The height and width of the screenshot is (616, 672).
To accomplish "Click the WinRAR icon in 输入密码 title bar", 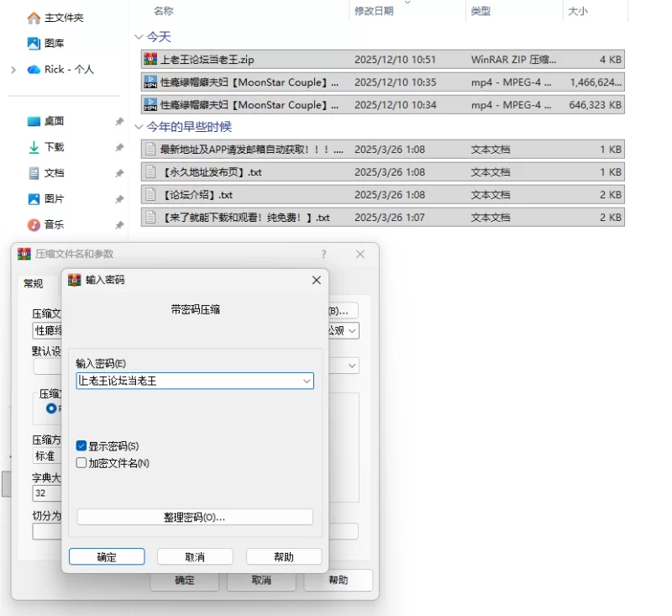I will [75, 280].
